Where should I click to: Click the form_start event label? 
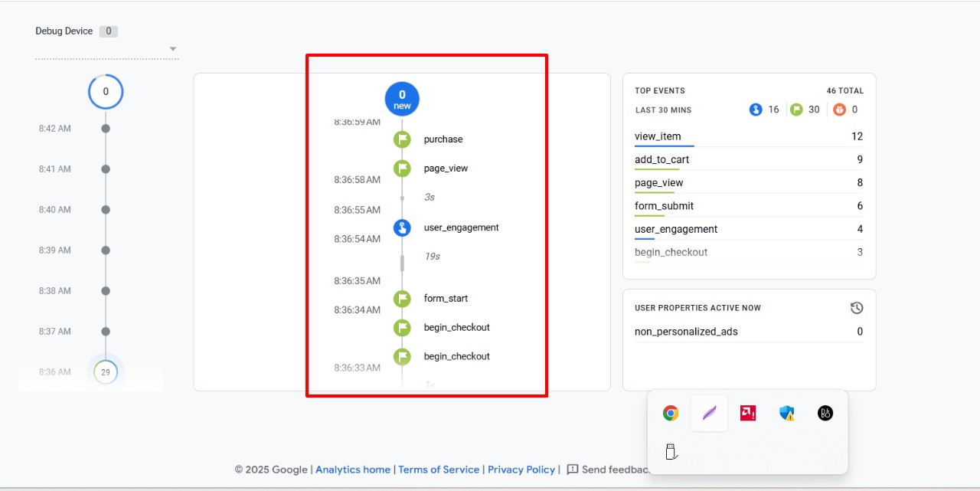pyautogui.click(x=446, y=299)
